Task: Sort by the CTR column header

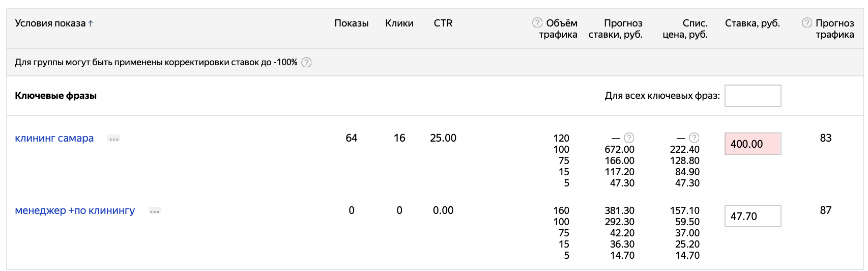Action: (x=443, y=23)
